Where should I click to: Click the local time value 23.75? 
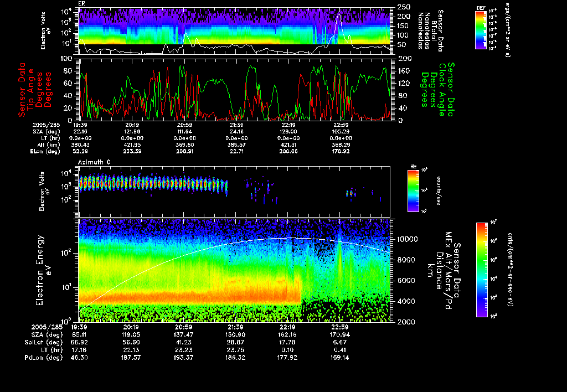click(x=235, y=350)
